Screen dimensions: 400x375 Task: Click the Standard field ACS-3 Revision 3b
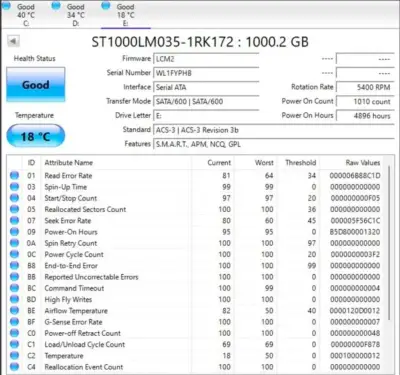coord(274,130)
